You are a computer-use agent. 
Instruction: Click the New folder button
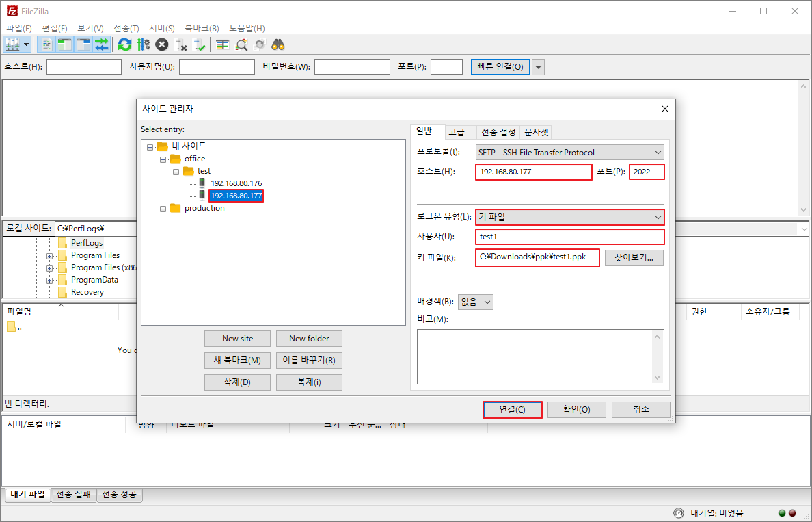point(309,339)
